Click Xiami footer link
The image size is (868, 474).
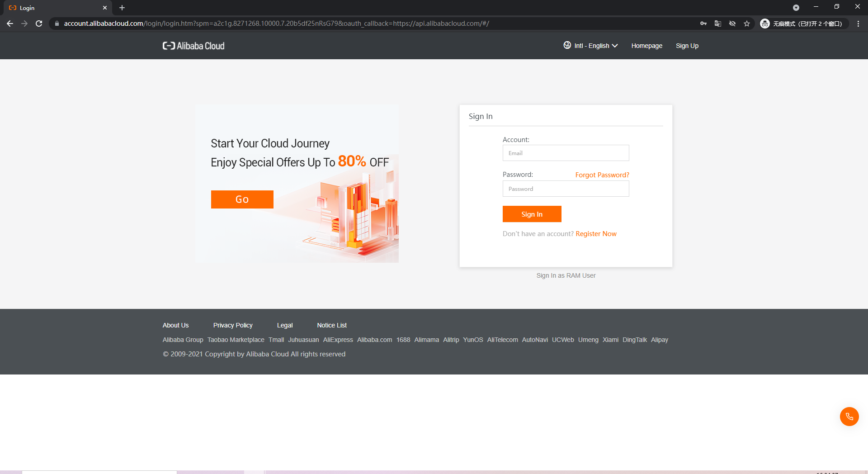[x=610, y=340]
